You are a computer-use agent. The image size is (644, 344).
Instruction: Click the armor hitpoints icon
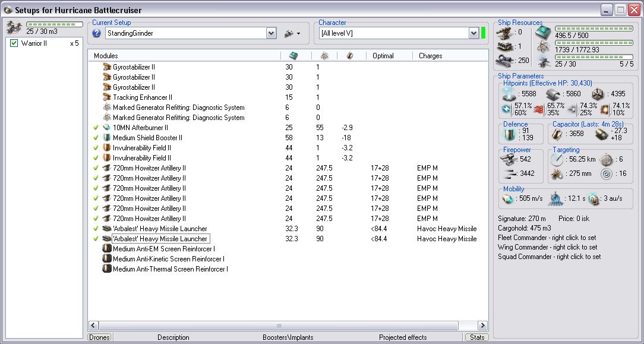tap(553, 95)
